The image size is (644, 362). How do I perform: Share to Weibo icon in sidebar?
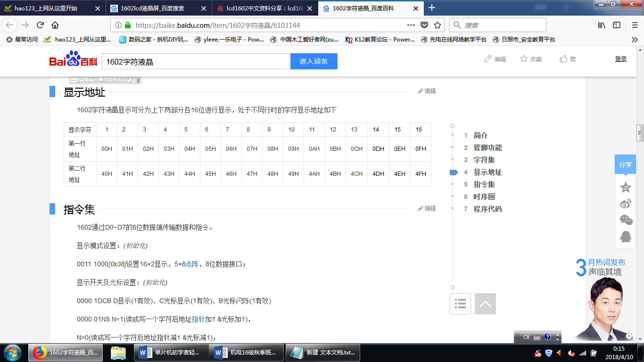pyautogui.click(x=626, y=204)
